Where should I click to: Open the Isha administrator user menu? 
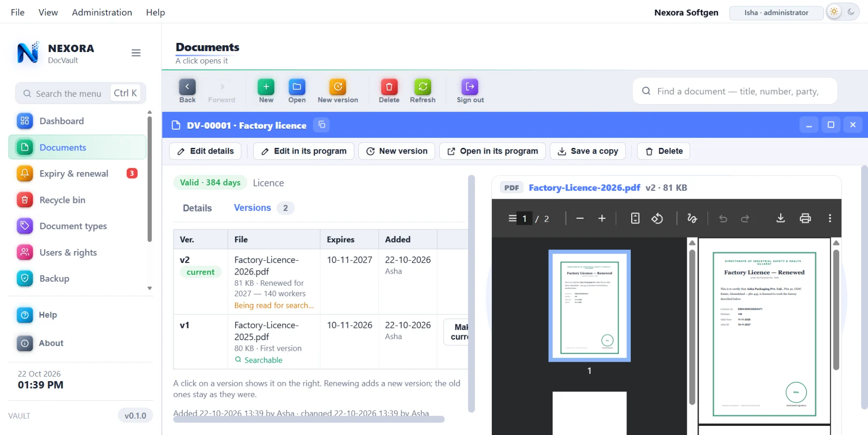pyautogui.click(x=776, y=13)
